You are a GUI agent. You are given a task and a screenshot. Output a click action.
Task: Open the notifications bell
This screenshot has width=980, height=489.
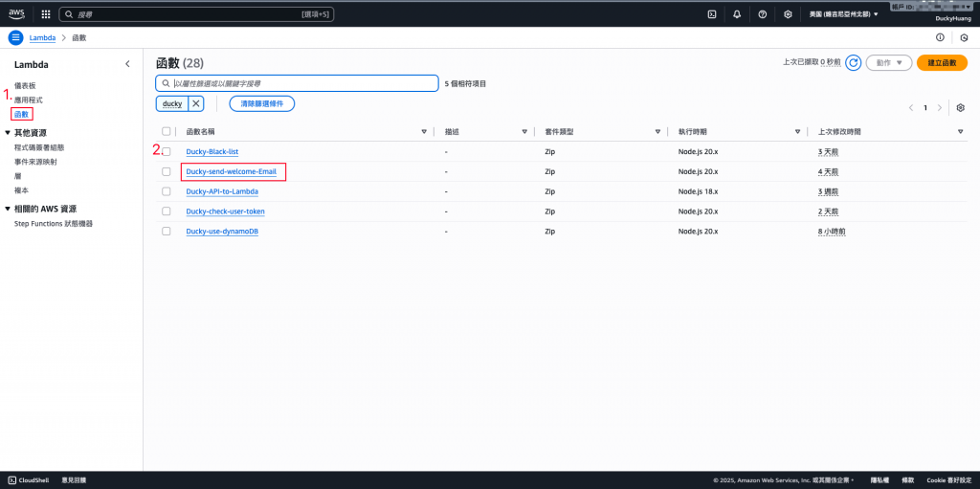737,13
